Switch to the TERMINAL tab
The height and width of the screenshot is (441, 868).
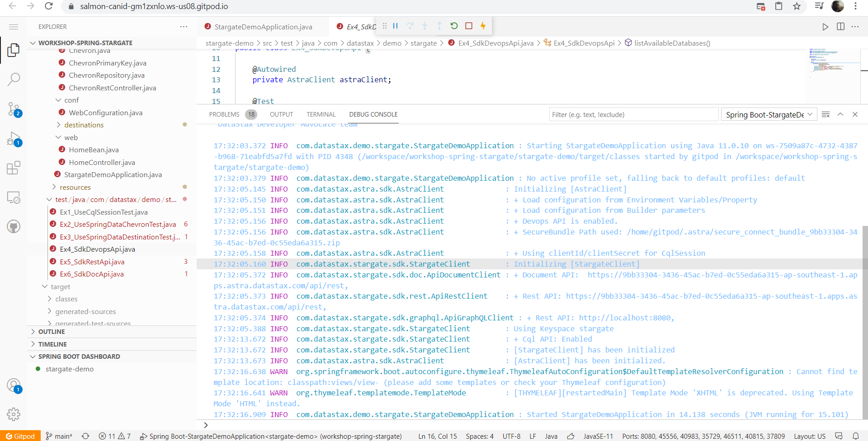click(x=321, y=114)
